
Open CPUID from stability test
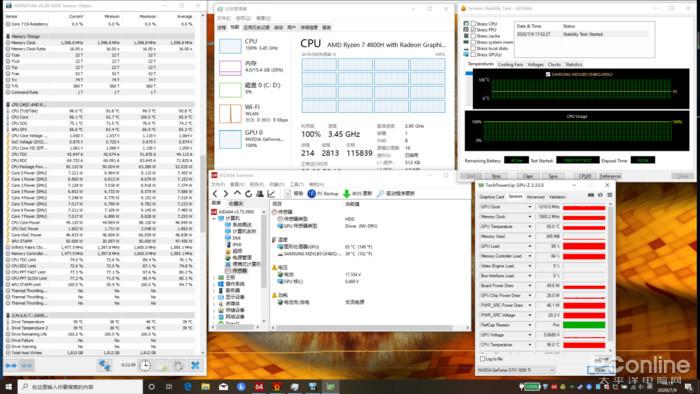(x=585, y=176)
